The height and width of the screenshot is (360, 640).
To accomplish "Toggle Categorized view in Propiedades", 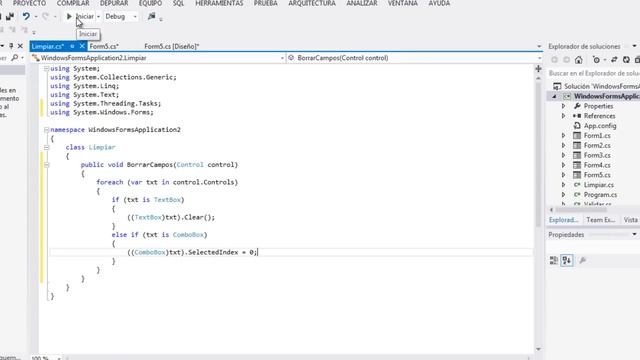I will (553, 260).
